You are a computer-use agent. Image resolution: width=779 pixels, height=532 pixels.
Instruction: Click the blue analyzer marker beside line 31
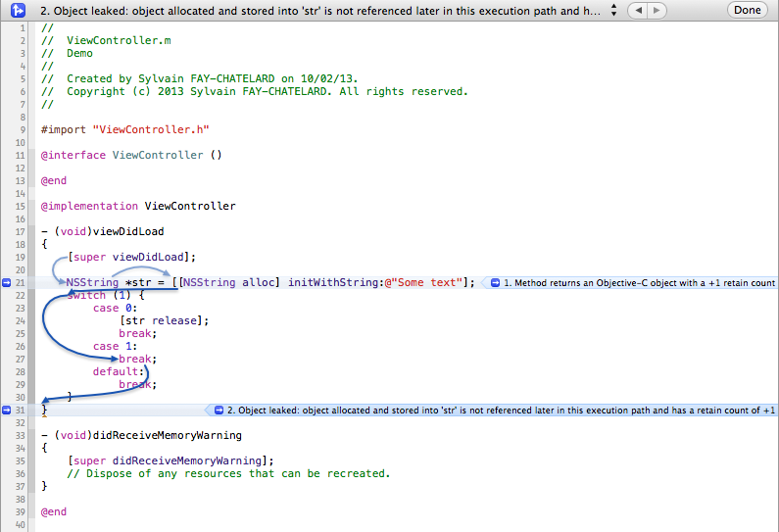pos(7,411)
